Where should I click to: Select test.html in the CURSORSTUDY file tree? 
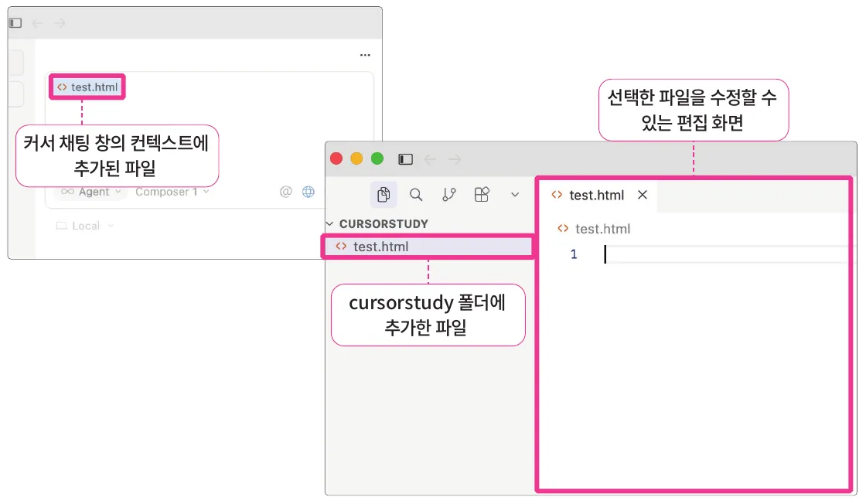tap(428, 247)
